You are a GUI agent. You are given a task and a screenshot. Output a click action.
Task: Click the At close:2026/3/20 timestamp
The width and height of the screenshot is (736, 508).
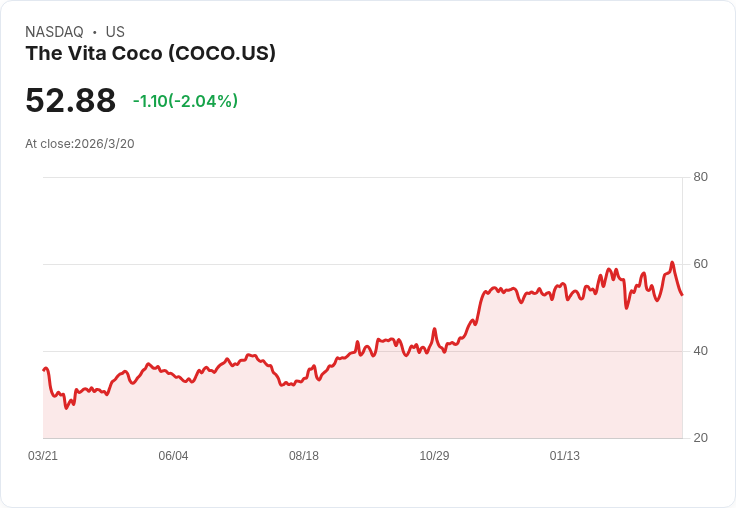pos(80,144)
